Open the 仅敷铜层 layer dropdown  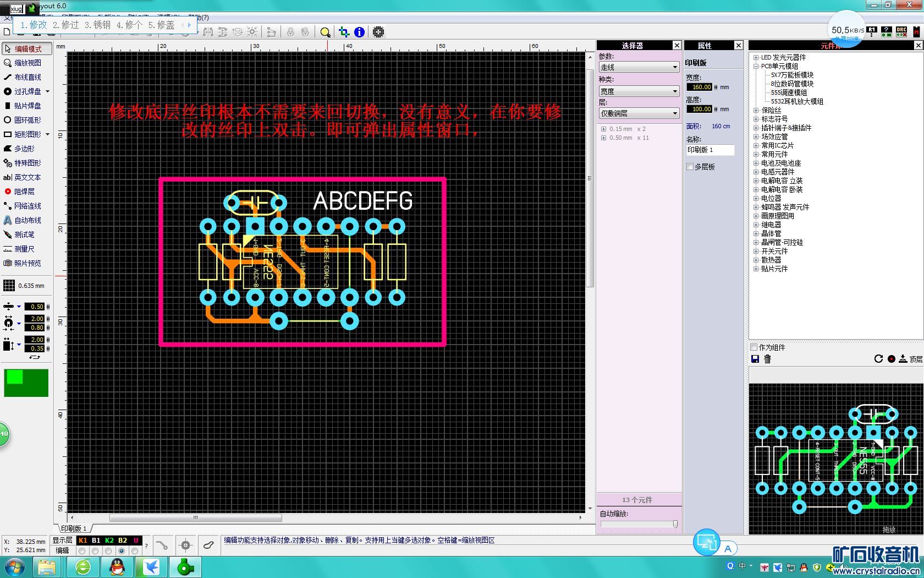pyautogui.click(x=639, y=113)
